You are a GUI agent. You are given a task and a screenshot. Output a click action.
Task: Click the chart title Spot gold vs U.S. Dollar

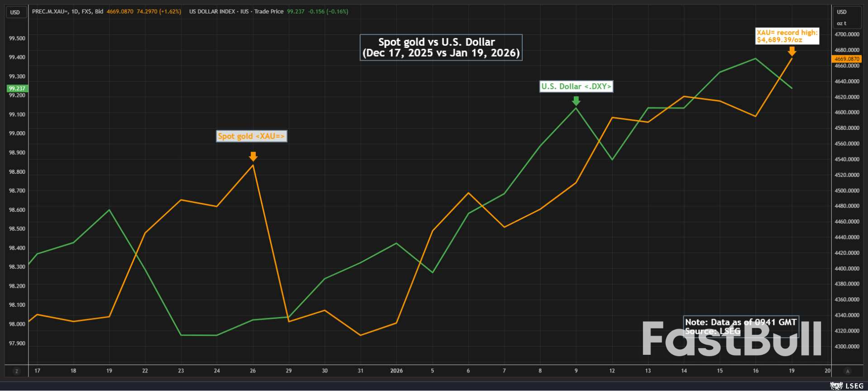(441, 48)
